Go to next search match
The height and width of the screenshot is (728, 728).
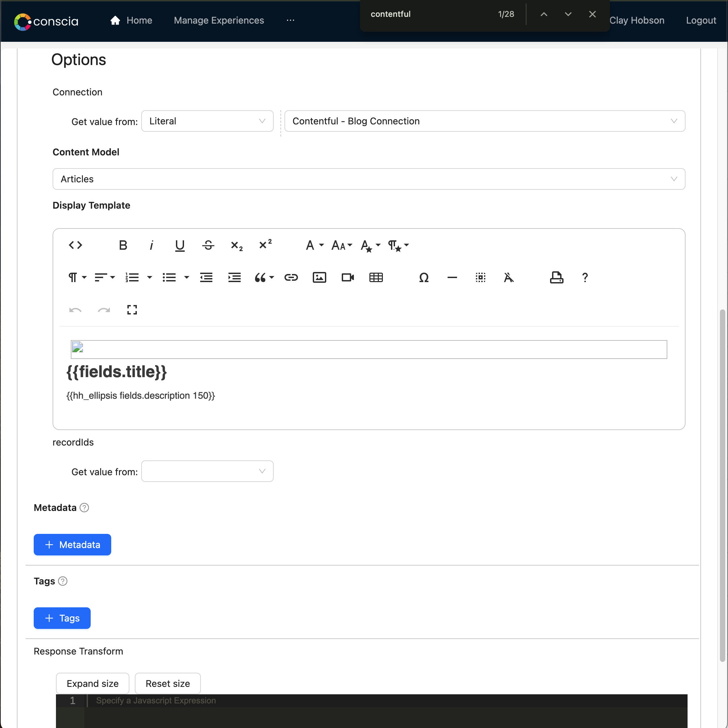[568, 14]
